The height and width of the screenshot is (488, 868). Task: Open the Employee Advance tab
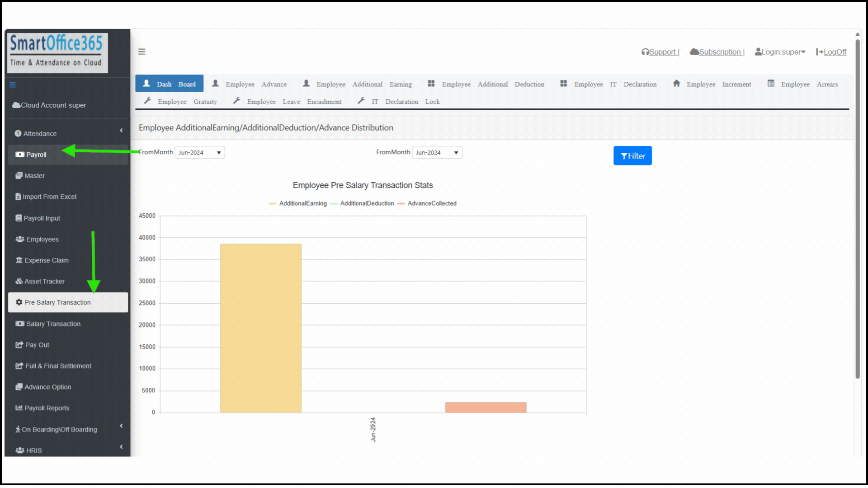pyautogui.click(x=250, y=84)
